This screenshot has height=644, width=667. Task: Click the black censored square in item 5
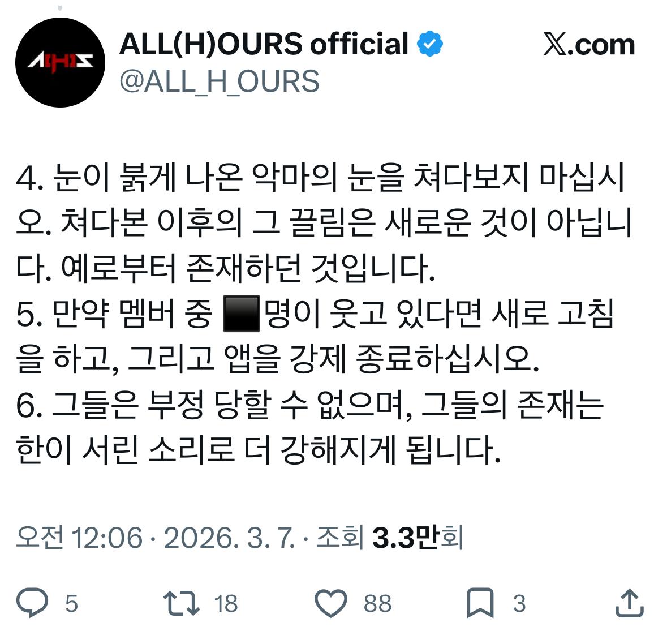(242, 314)
